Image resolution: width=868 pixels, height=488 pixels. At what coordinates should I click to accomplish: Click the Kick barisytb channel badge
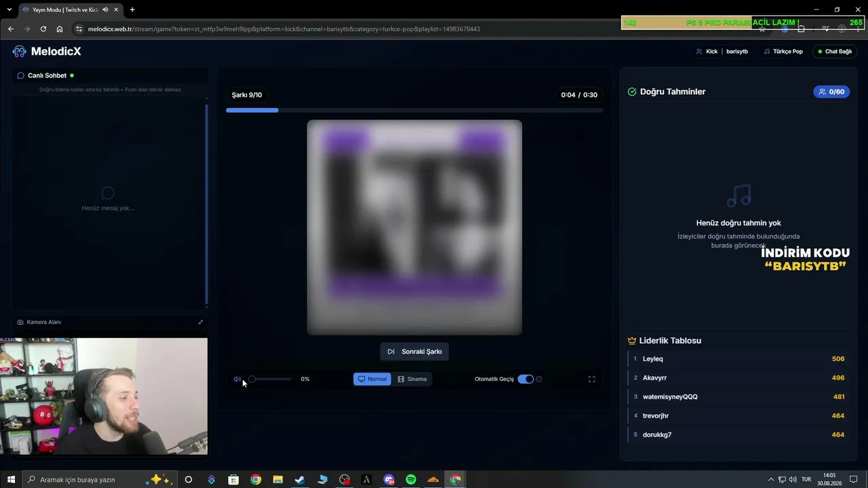[722, 52]
